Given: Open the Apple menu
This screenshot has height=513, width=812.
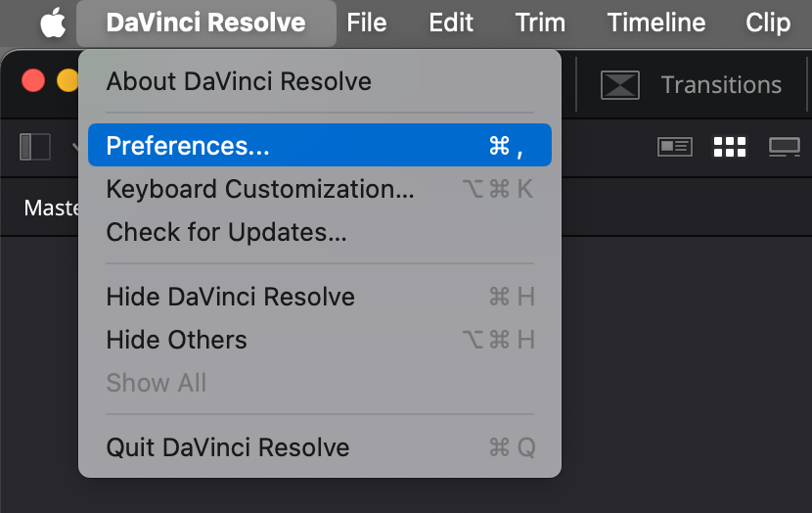Looking at the screenshot, I should pyautogui.click(x=54, y=23).
